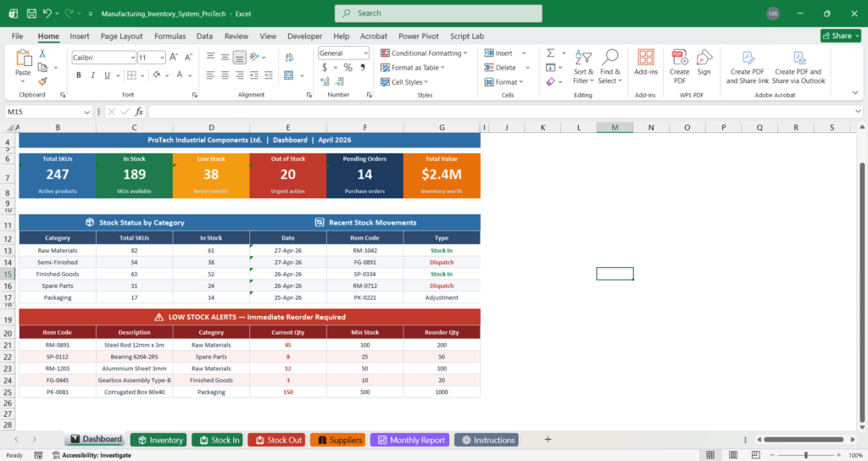
Task: Click the Fill Color bucket swatch
Action: [x=157, y=75]
